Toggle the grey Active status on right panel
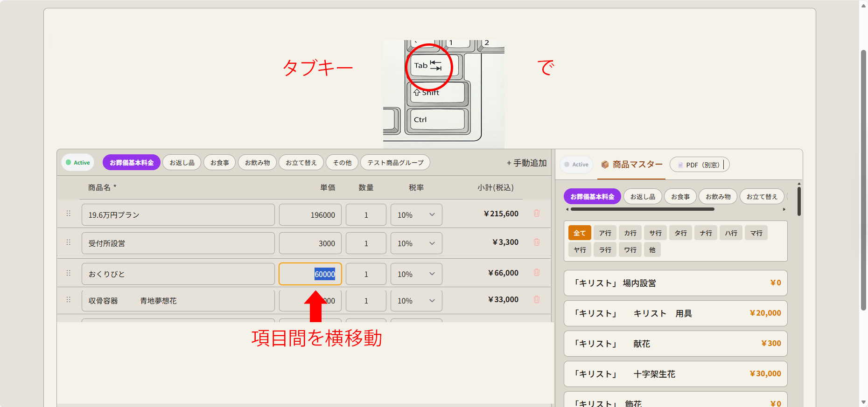Viewport: 868px width, 407px height. pyautogui.click(x=576, y=165)
